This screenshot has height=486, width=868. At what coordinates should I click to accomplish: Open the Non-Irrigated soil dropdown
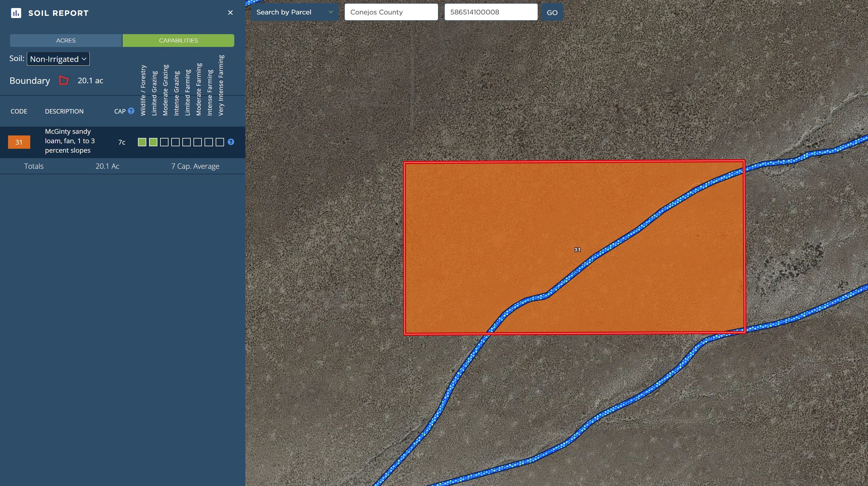click(x=58, y=59)
